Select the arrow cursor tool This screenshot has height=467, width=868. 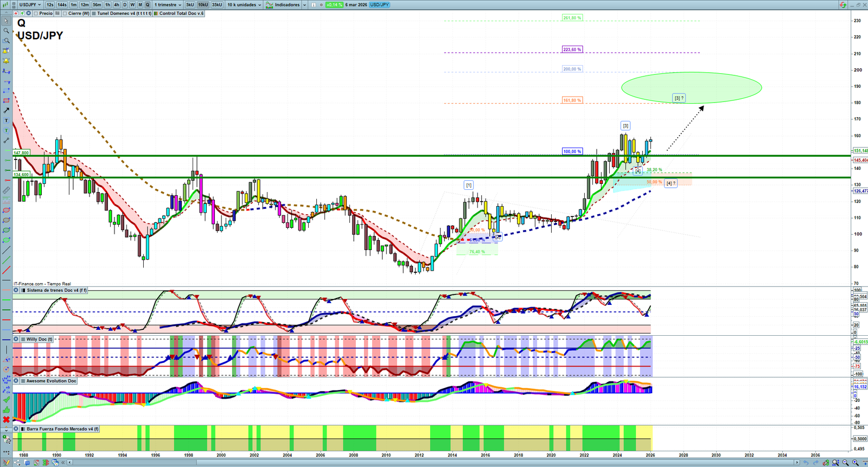6,21
